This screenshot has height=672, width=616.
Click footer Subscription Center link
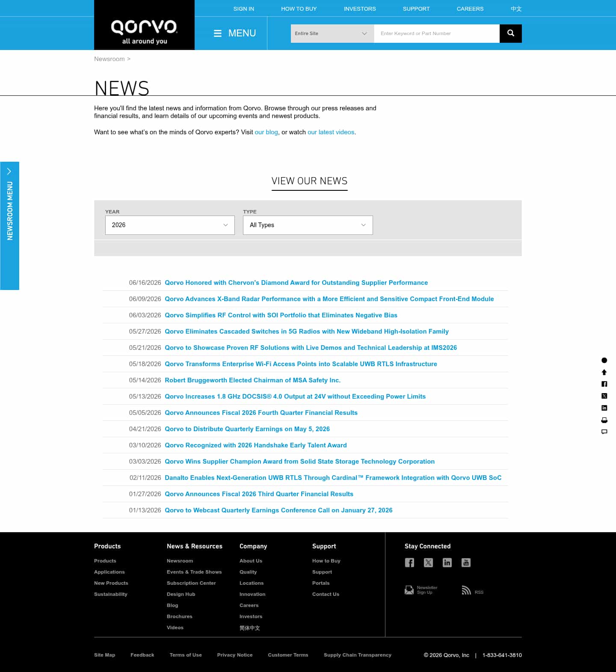[x=191, y=583]
